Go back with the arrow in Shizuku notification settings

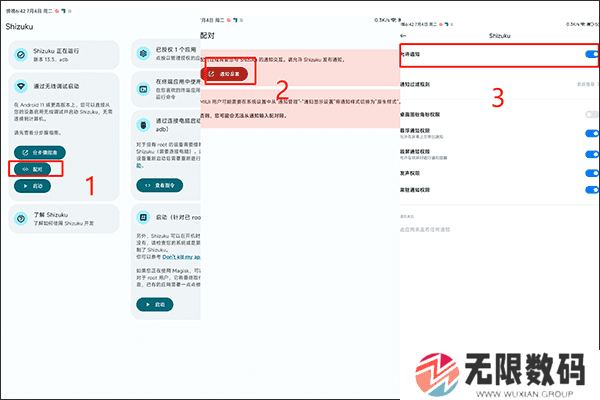(403, 36)
